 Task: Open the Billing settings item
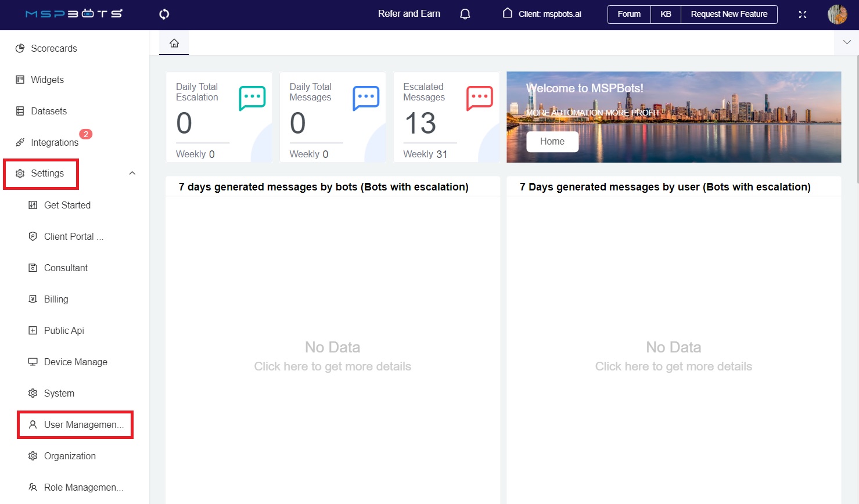point(56,299)
